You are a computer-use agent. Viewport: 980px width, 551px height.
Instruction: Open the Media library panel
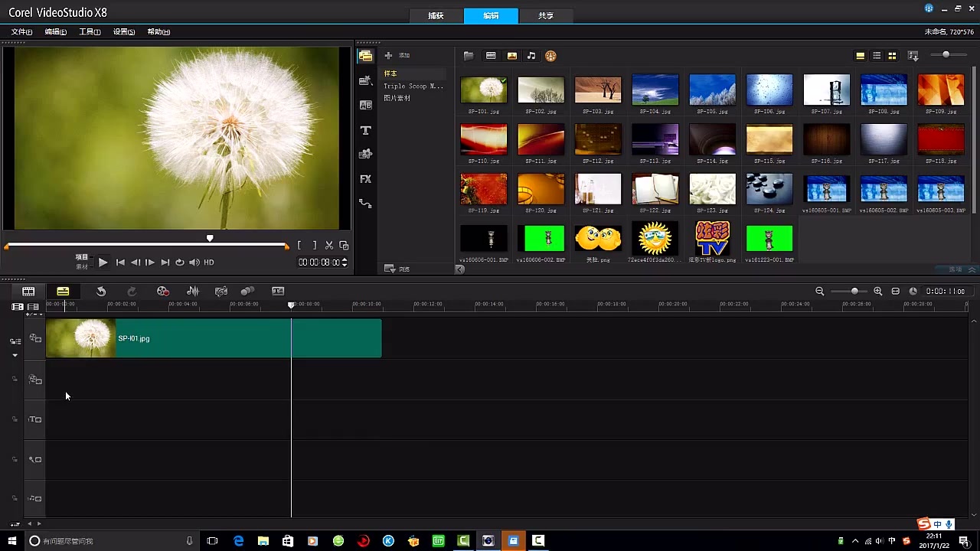point(365,56)
